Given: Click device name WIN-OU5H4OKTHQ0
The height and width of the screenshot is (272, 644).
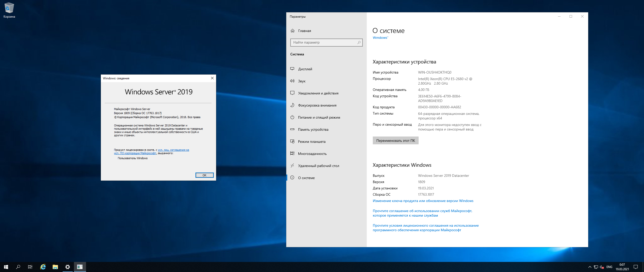Looking at the screenshot, I should click(435, 72).
